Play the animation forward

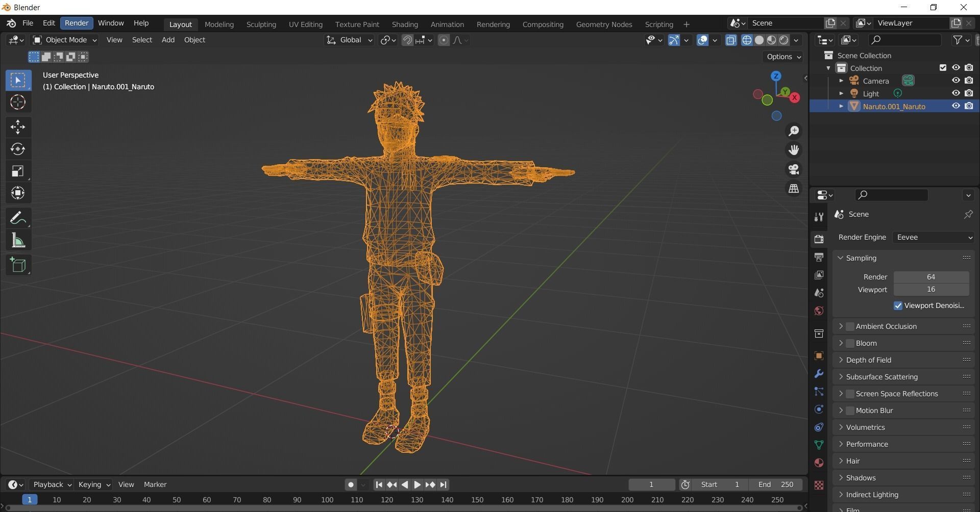(417, 484)
